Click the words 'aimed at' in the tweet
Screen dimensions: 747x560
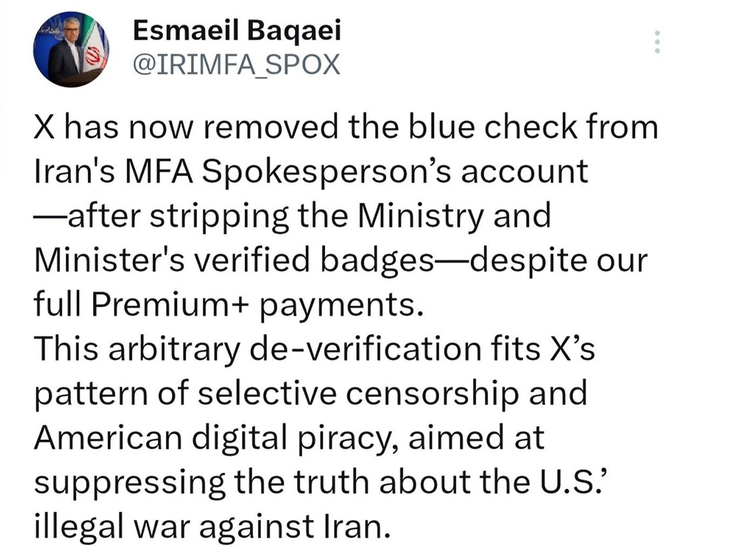(x=476, y=438)
